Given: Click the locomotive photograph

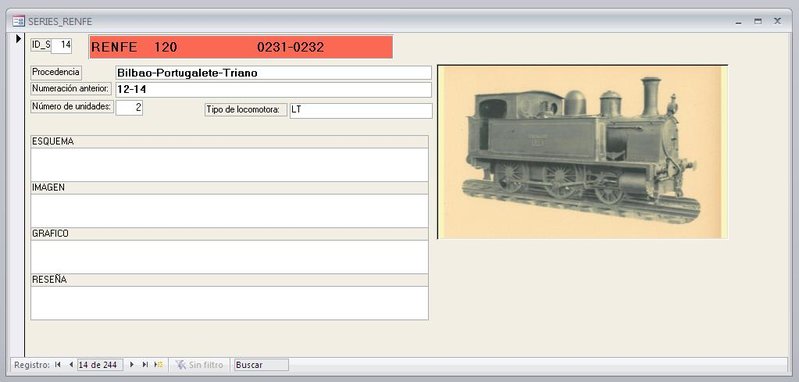Looking at the screenshot, I should click(582, 152).
